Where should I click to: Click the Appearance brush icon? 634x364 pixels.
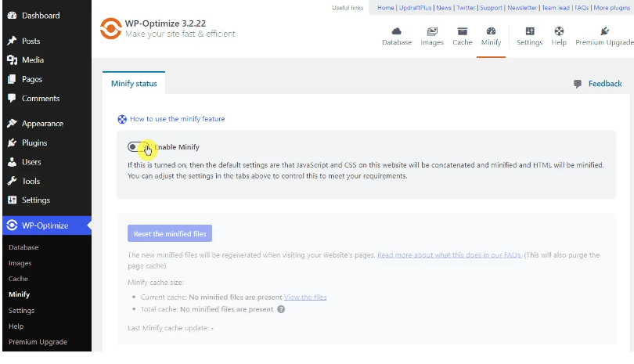[12, 124]
